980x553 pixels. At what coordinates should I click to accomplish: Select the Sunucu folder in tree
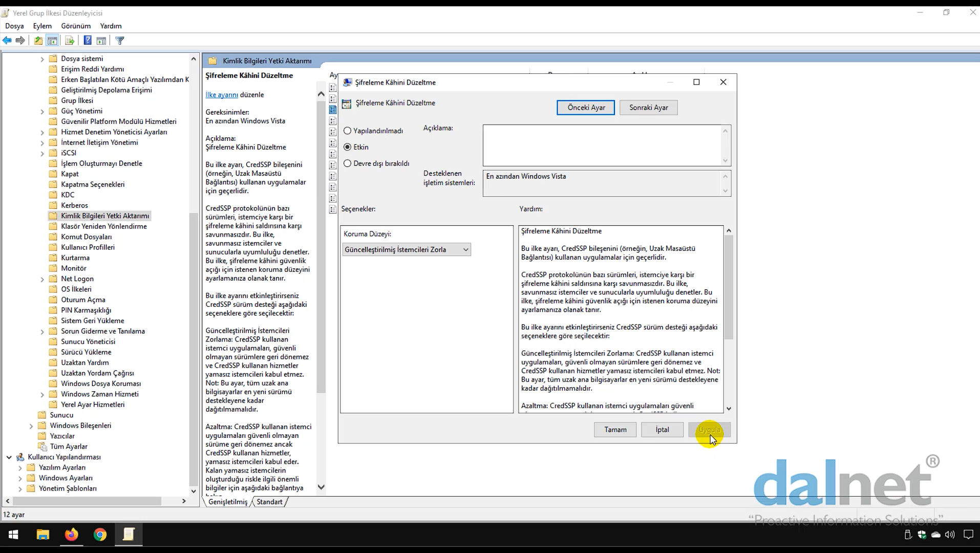[x=61, y=415]
